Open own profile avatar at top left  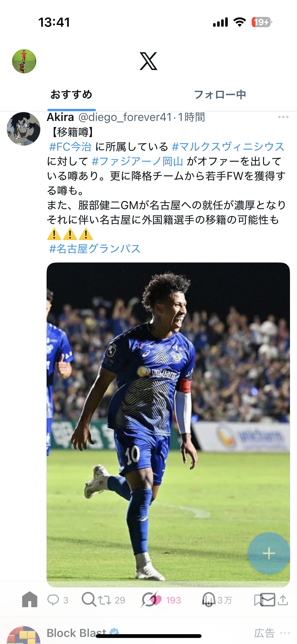(x=24, y=61)
